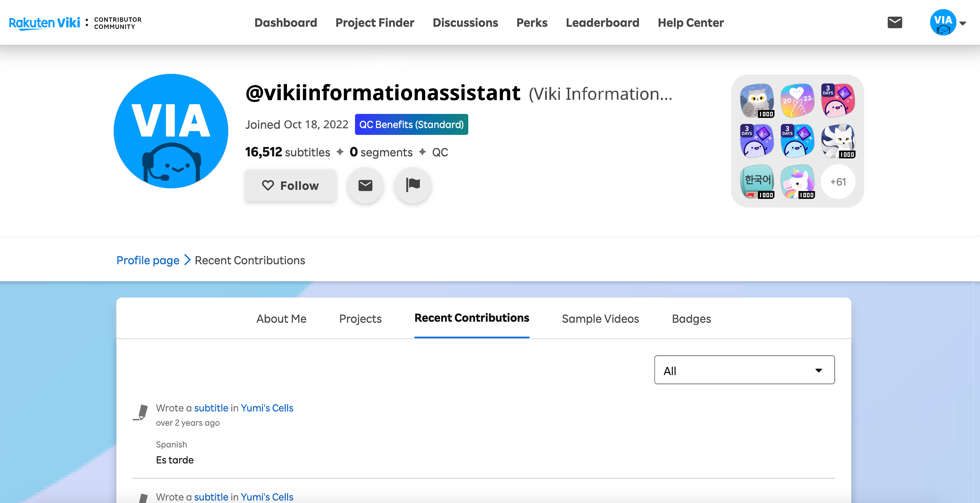Viewport: 980px width, 503px height.
Task: Select the pink 3 days badge
Action: tap(838, 101)
